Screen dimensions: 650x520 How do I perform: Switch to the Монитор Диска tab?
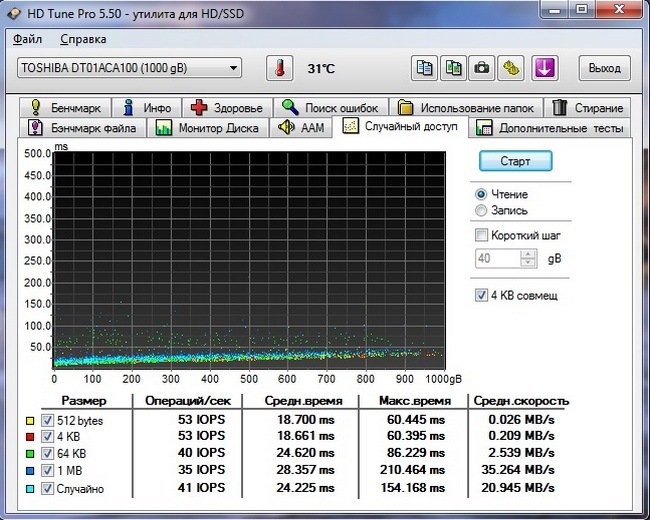point(208,128)
